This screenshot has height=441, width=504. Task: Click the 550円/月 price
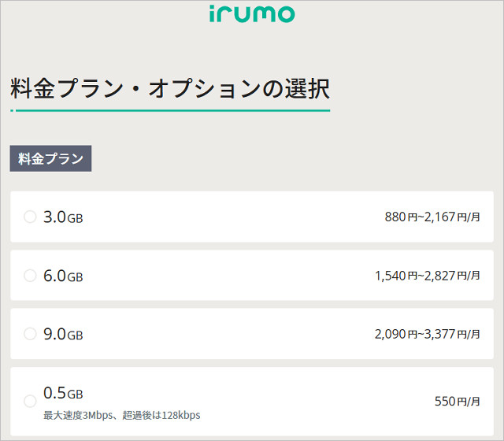click(458, 401)
